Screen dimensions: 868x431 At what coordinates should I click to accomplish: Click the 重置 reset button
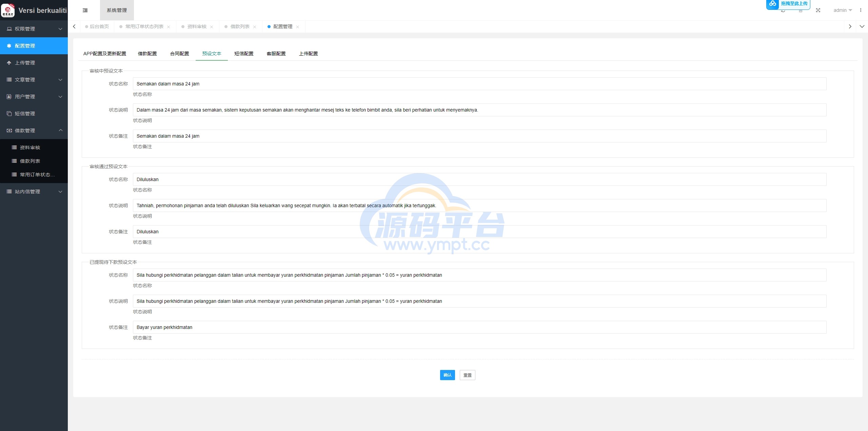[x=468, y=375]
